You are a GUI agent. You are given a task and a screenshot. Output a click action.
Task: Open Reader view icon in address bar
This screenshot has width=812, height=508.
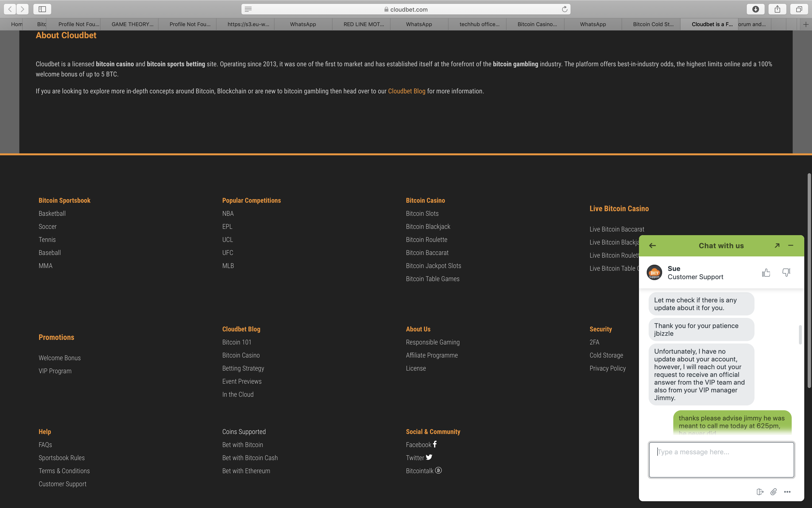click(x=248, y=9)
